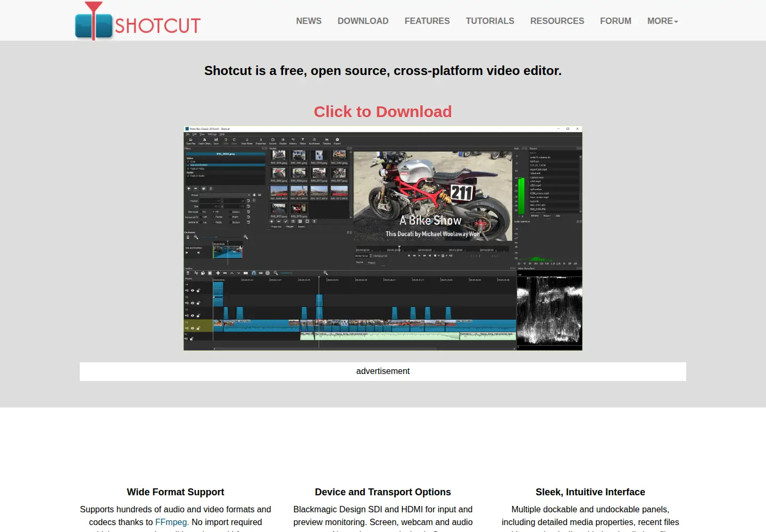Viewport: 766px width, 532px height.
Task: Expand the MORE dropdown
Action: click(662, 21)
